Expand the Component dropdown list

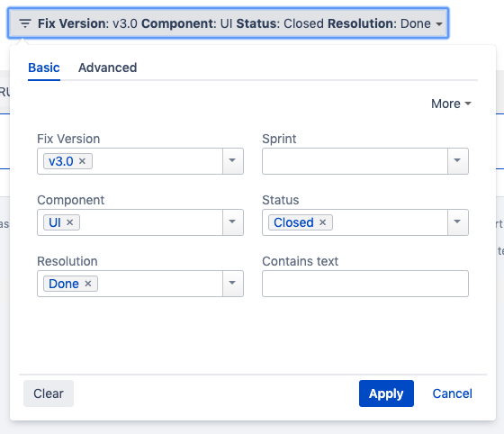[233, 222]
